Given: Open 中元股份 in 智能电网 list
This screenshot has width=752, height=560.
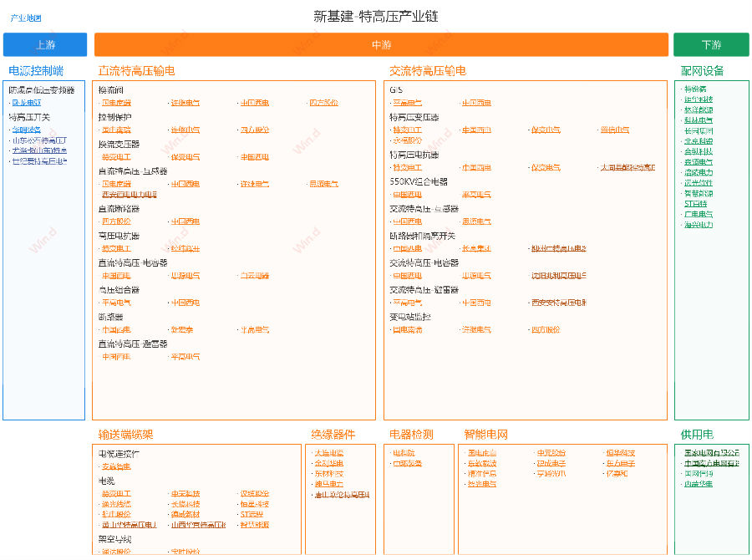Looking at the screenshot, I should point(551,453).
